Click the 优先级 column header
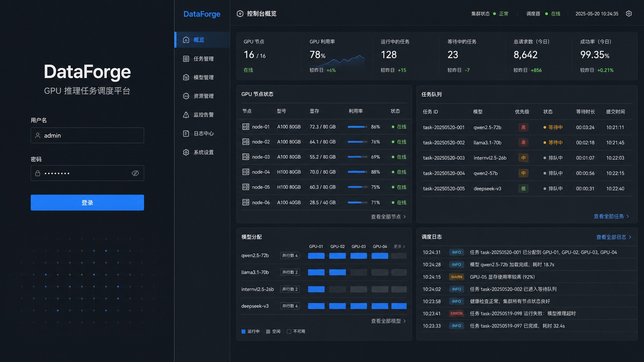 [x=522, y=112]
